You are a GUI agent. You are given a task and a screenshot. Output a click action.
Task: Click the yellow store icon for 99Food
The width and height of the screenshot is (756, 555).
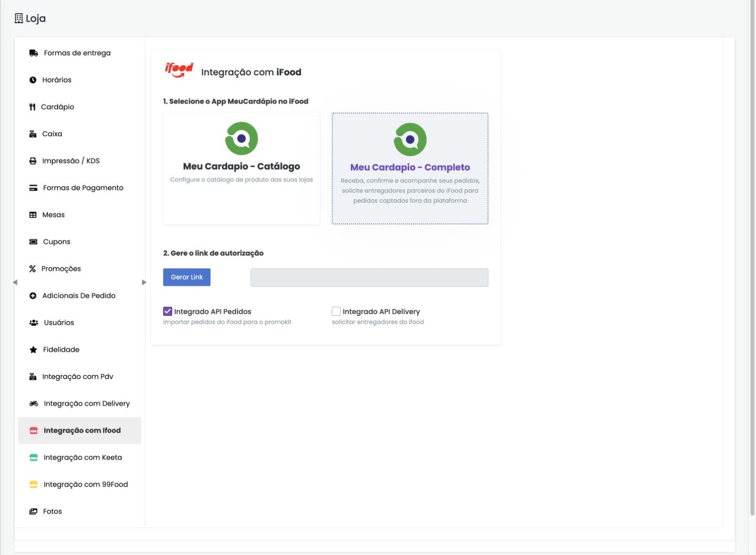34,484
